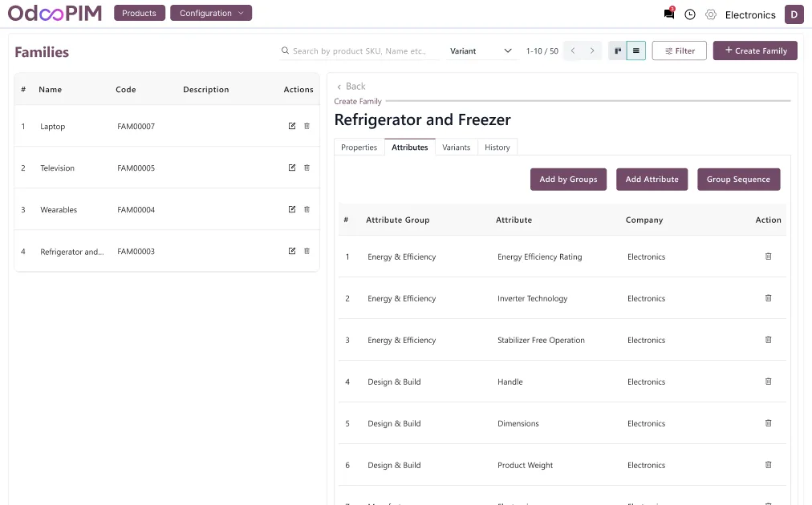The height and width of the screenshot is (505, 812).
Task: Open the Variants tab
Action: tap(456, 147)
